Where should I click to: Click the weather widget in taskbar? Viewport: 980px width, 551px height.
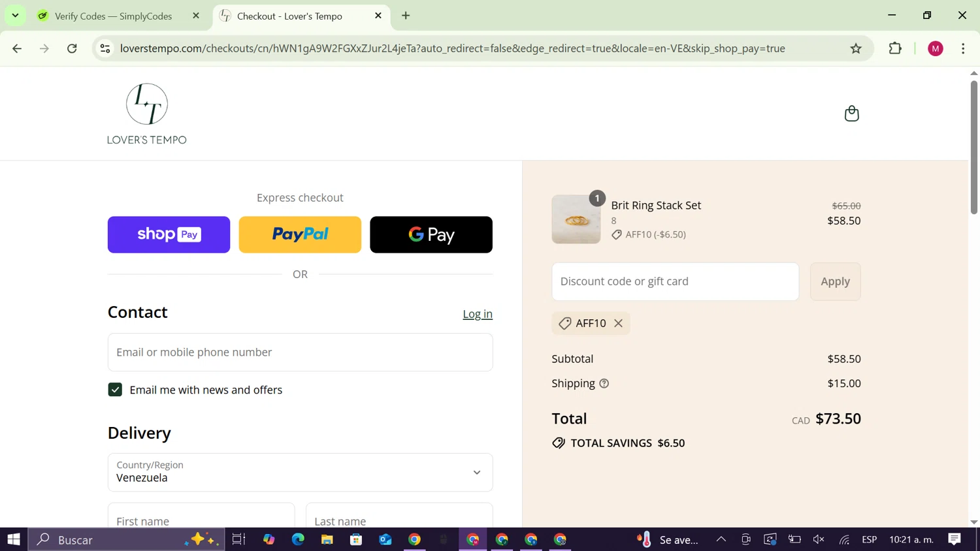[667, 539]
